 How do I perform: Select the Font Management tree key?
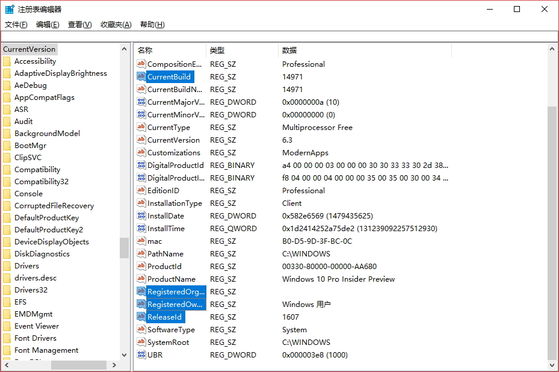pos(46,350)
